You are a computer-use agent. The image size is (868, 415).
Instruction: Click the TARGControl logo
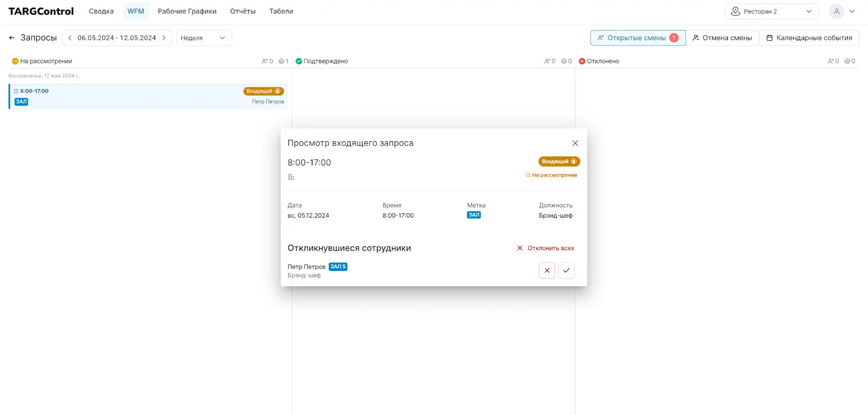point(41,11)
